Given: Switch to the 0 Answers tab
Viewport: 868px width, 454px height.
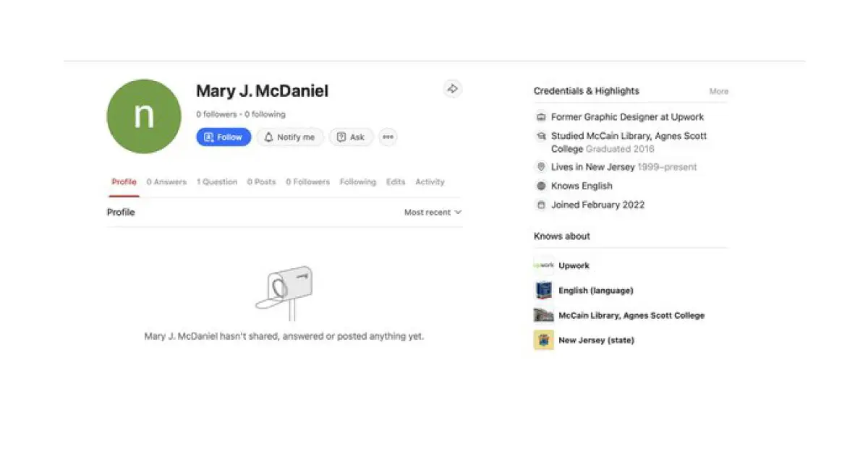Looking at the screenshot, I should 166,182.
